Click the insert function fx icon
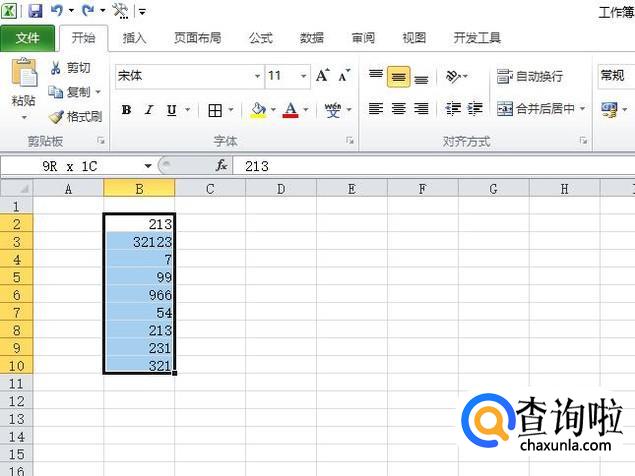This screenshot has width=635, height=476. 221,166
